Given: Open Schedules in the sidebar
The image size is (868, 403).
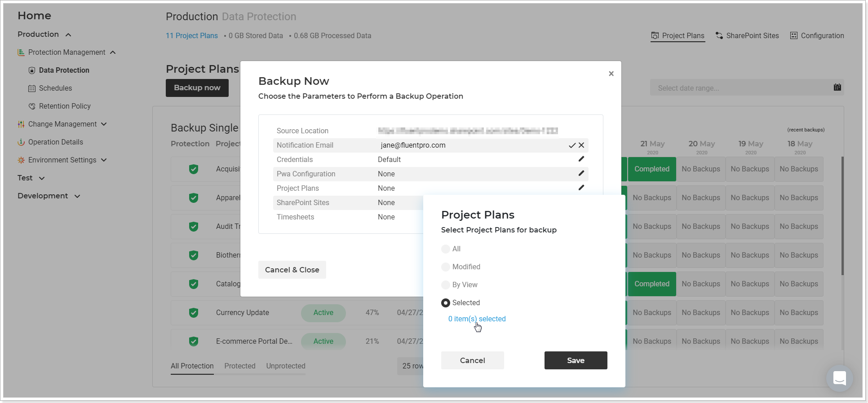Looking at the screenshot, I should 55,88.
